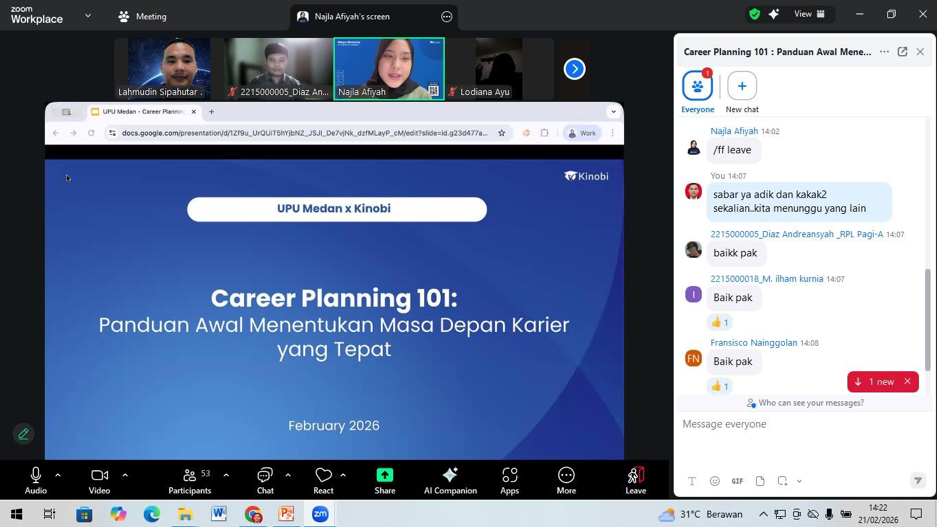Open the Apps panel in Zoom toolbar
Image resolution: width=937 pixels, height=527 pixels.
pos(510,480)
